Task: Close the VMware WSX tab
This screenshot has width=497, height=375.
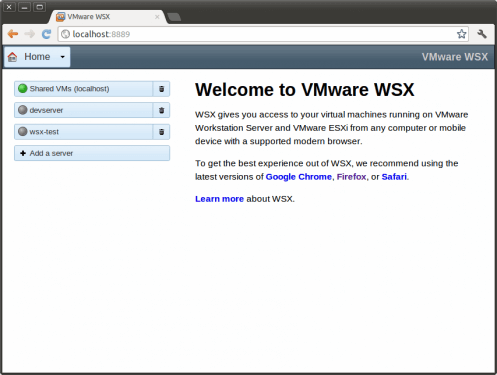Action: coord(157,17)
